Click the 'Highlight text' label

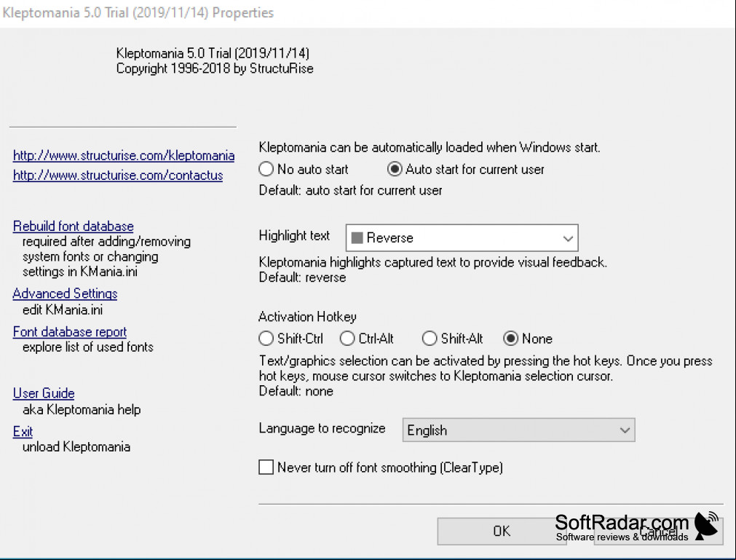pyautogui.click(x=294, y=236)
